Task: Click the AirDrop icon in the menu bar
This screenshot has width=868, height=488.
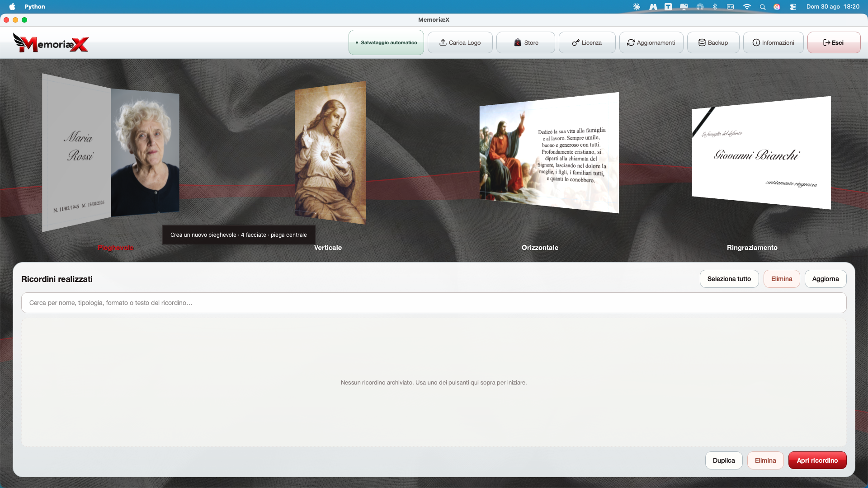Action: click(700, 6)
